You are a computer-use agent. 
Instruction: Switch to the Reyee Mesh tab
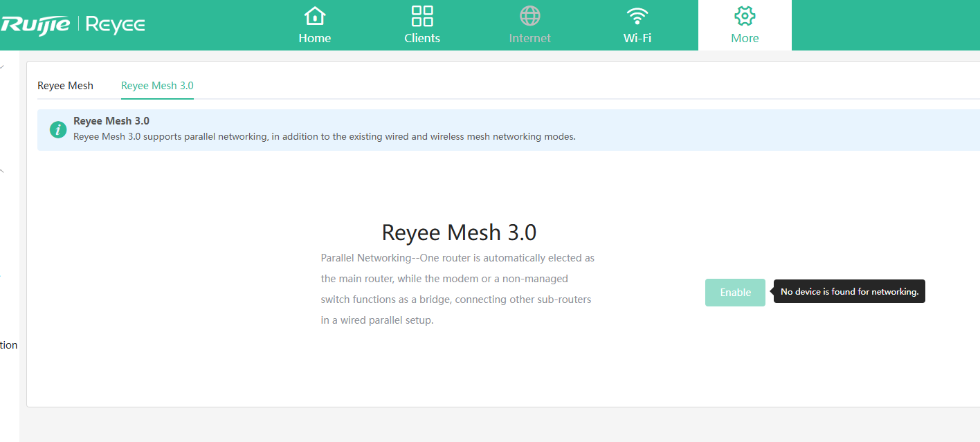click(x=65, y=86)
